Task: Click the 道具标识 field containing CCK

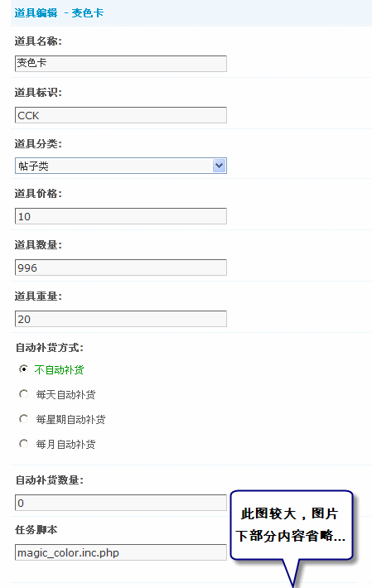Action: tap(121, 115)
